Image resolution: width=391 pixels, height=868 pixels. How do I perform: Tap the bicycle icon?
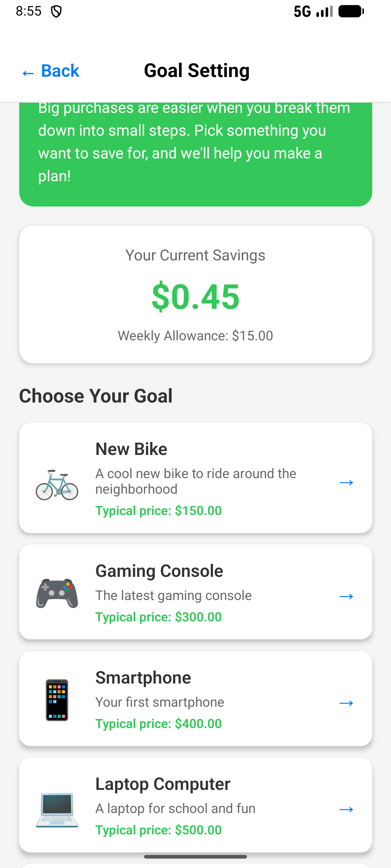pyautogui.click(x=57, y=485)
